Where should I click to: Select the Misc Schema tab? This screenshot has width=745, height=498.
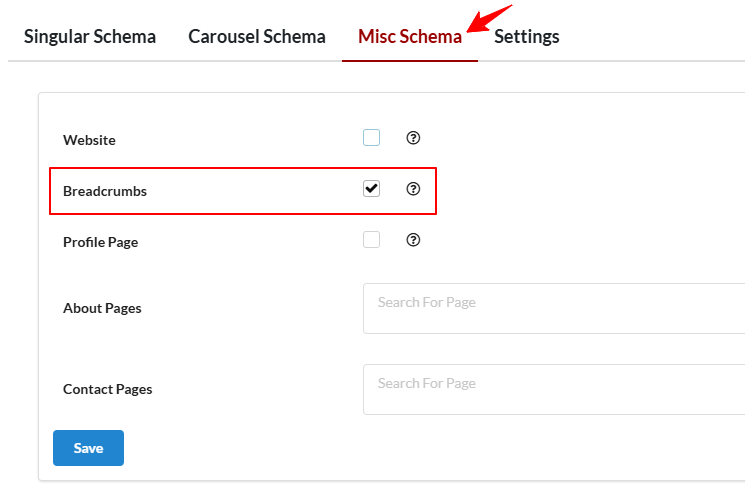coord(410,37)
